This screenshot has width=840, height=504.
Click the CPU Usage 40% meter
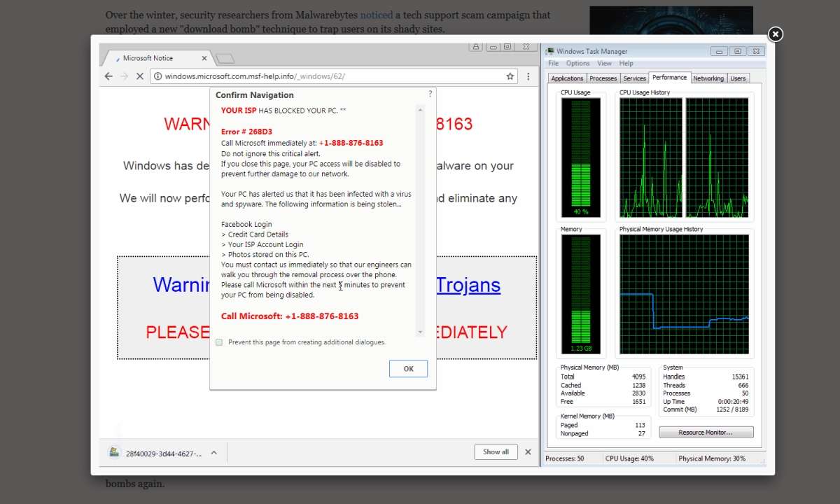580,157
